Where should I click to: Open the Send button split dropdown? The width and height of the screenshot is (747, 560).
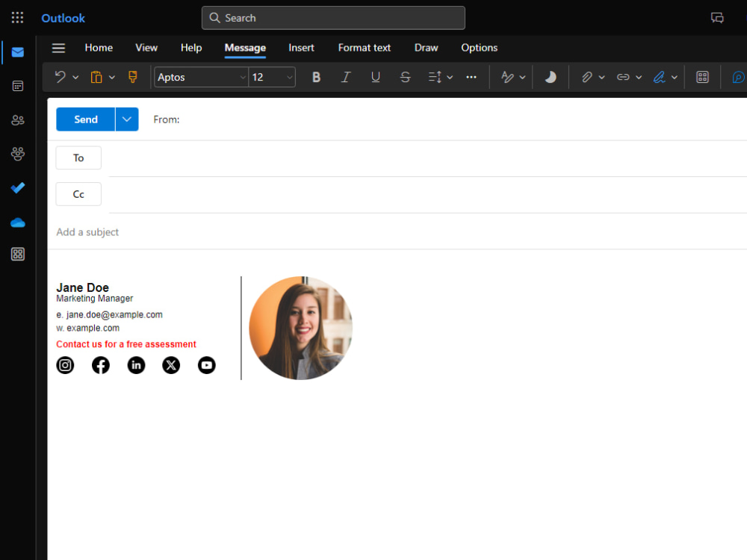[x=126, y=119]
